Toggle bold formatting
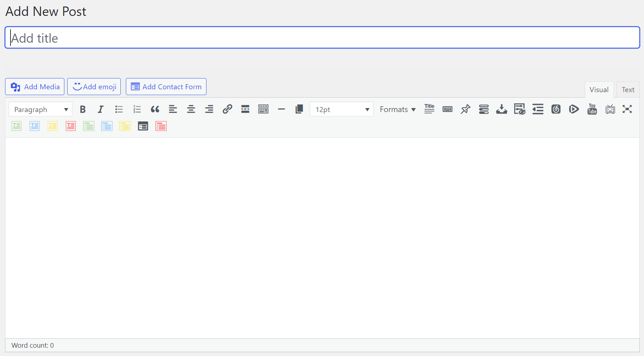The image size is (644, 356). pos(83,109)
